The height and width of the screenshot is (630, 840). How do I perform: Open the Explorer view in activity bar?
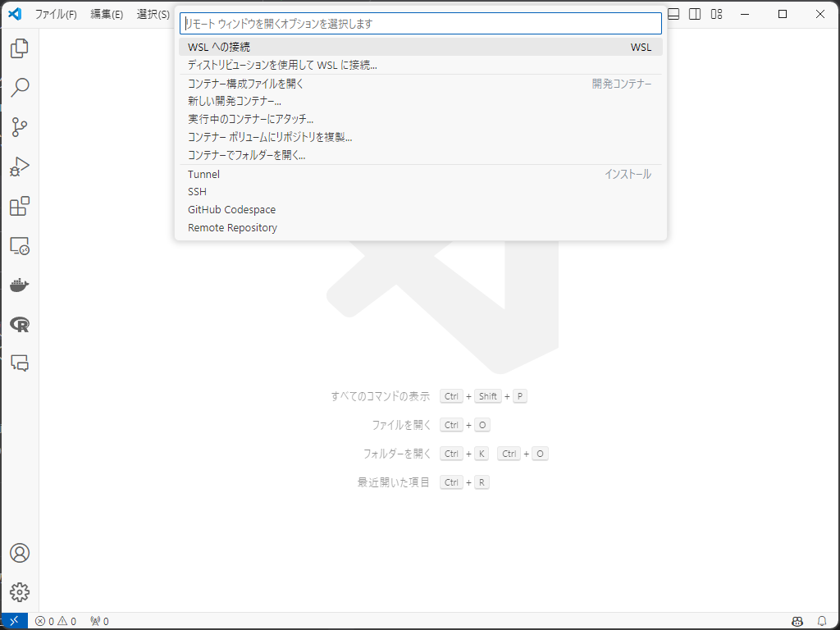coord(19,48)
